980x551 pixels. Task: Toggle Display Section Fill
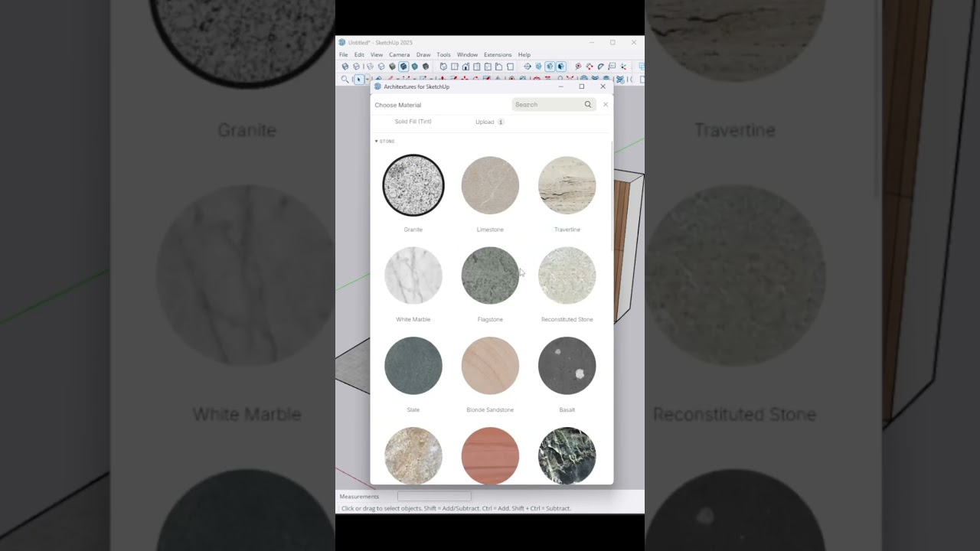[x=561, y=67]
